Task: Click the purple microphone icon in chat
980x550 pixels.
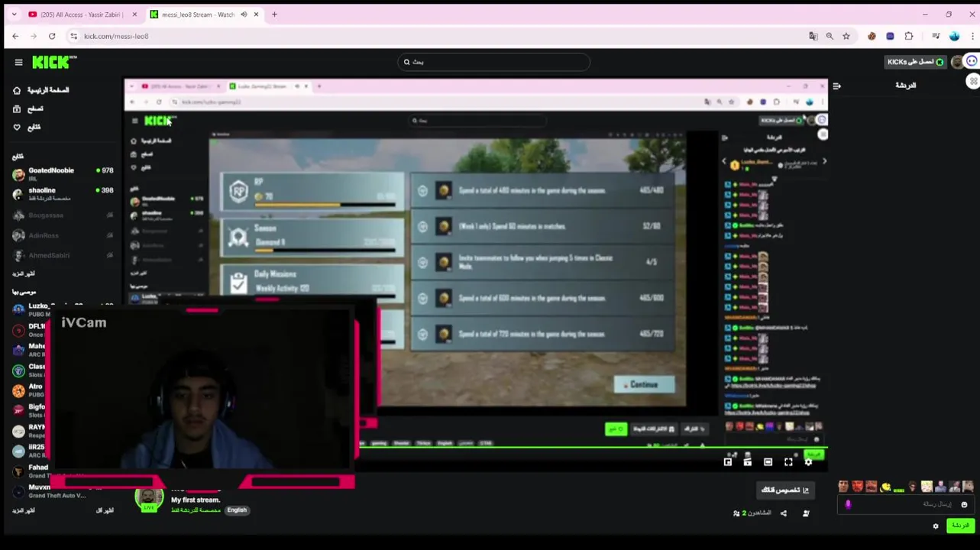Action: (848, 504)
